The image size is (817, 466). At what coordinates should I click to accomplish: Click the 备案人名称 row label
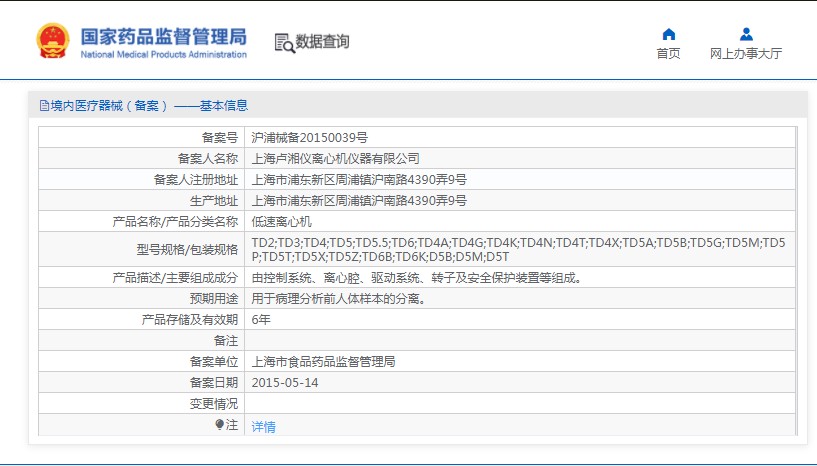tap(208, 158)
